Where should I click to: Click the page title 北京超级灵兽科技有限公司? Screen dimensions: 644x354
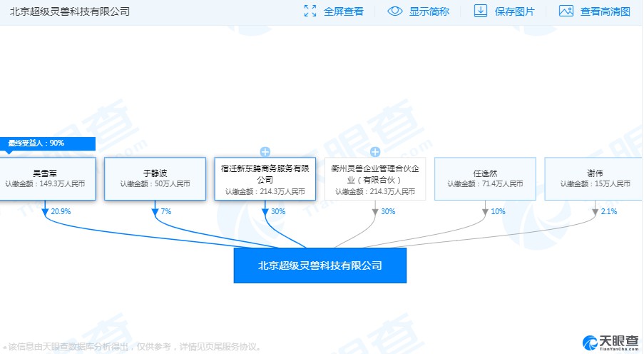pyautogui.click(x=70, y=11)
